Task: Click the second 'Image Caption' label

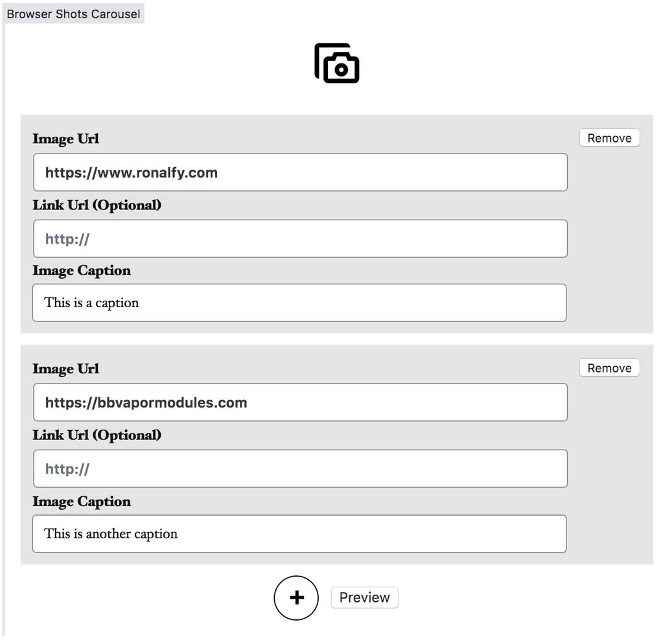Action: pyautogui.click(x=82, y=501)
